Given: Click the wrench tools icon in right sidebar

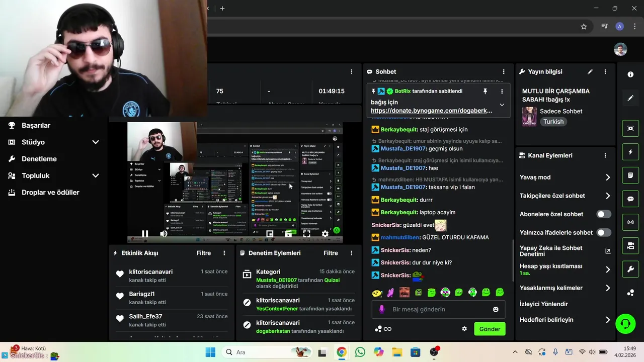Looking at the screenshot, I should [x=630, y=269].
